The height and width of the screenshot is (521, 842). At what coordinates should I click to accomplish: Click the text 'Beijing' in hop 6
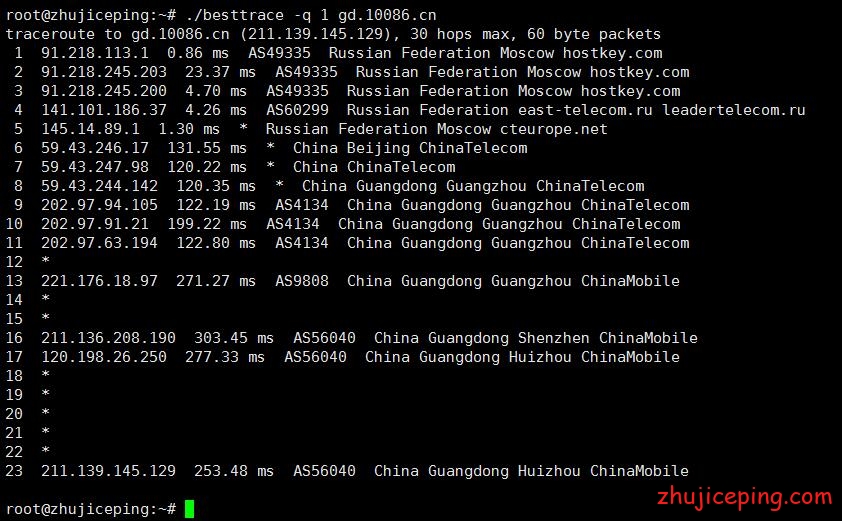coord(378,148)
